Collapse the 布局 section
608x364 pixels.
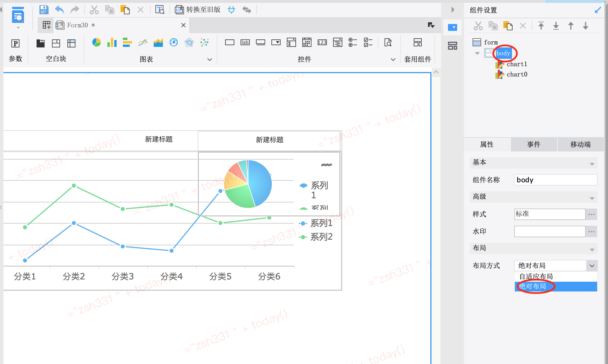click(x=592, y=250)
